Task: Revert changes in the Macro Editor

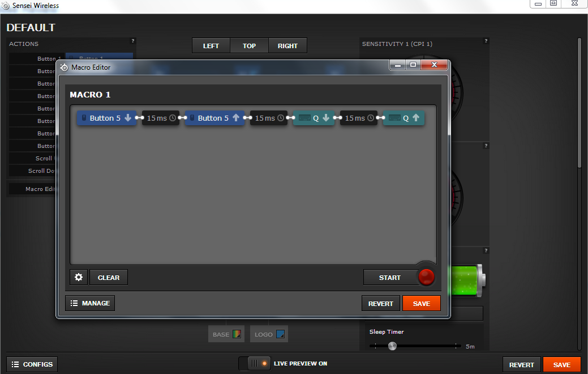Action: point(381,303)
